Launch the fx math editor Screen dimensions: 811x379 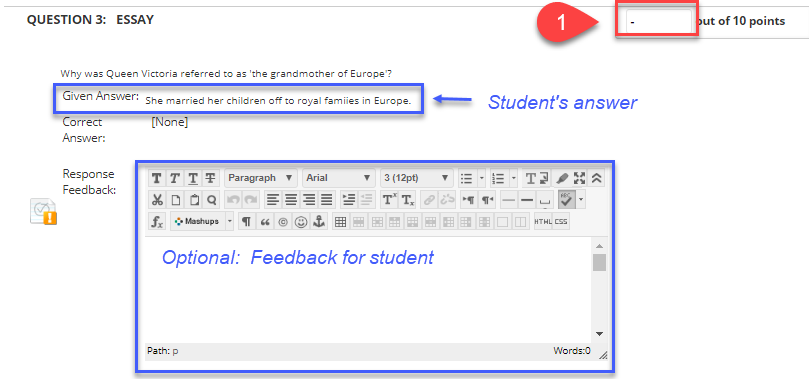157,221
